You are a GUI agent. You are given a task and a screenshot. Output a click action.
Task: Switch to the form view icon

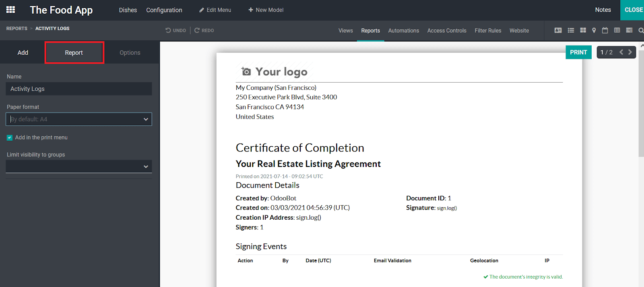[558, 30]
